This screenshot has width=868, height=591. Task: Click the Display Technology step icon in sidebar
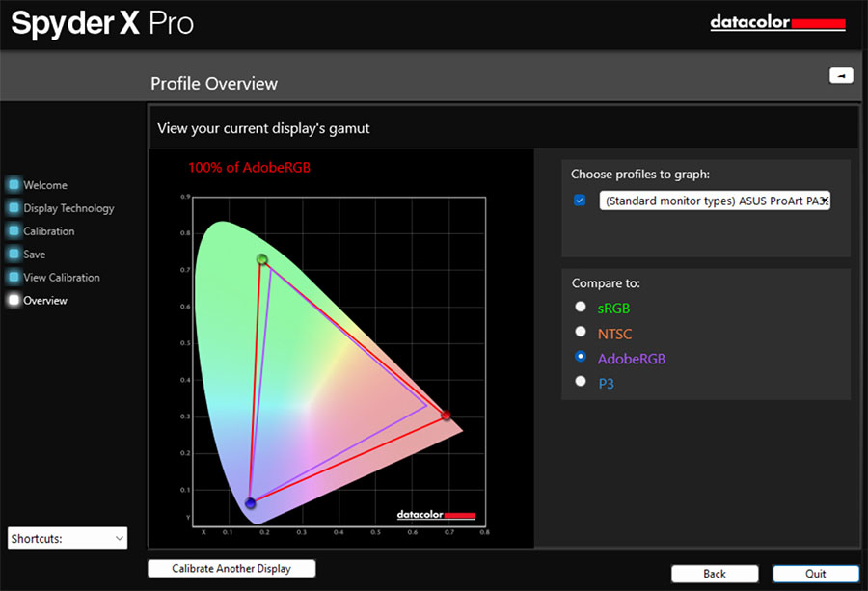click(x=13, y=207)
